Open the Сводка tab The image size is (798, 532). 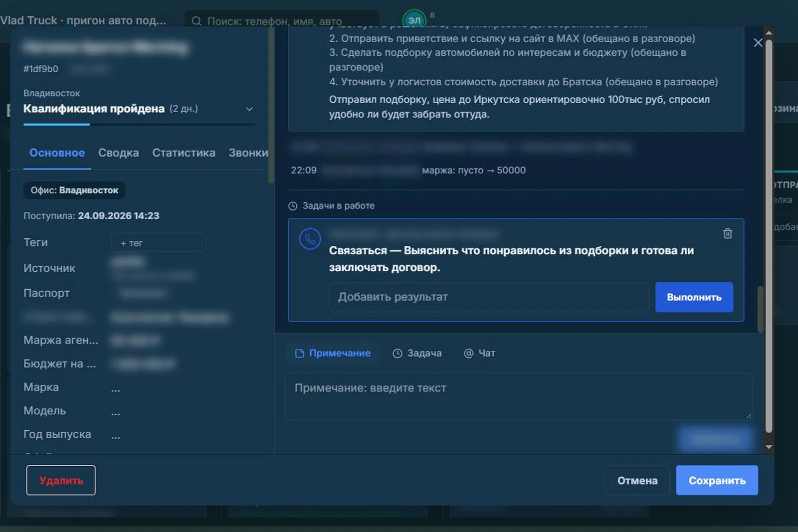(x=118, y=153)
